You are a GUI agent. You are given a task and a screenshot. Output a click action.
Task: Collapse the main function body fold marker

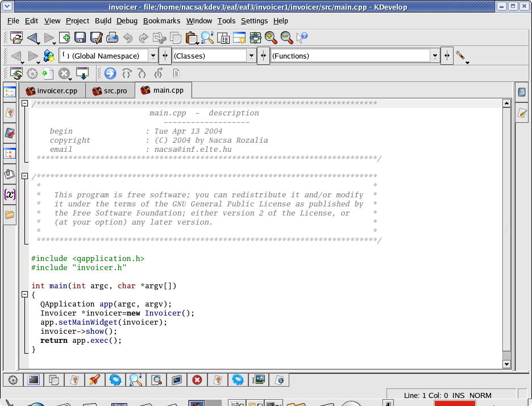click(24, 295)
